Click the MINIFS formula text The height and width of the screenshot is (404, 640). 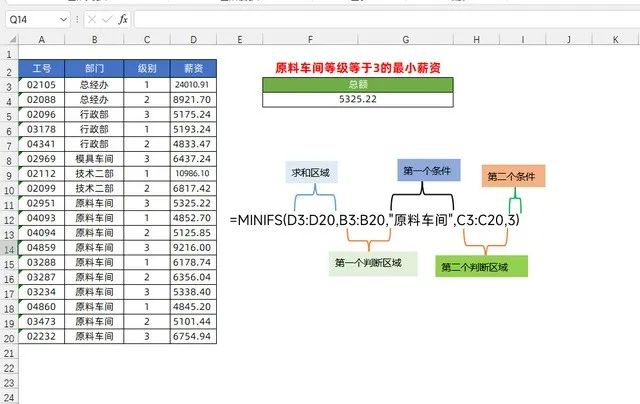375,219
